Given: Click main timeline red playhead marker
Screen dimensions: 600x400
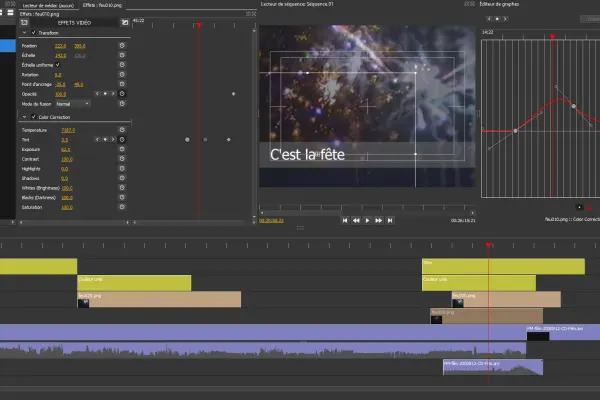Looking at the screenshot, I should pyautogui.click(x=489, y=245).
